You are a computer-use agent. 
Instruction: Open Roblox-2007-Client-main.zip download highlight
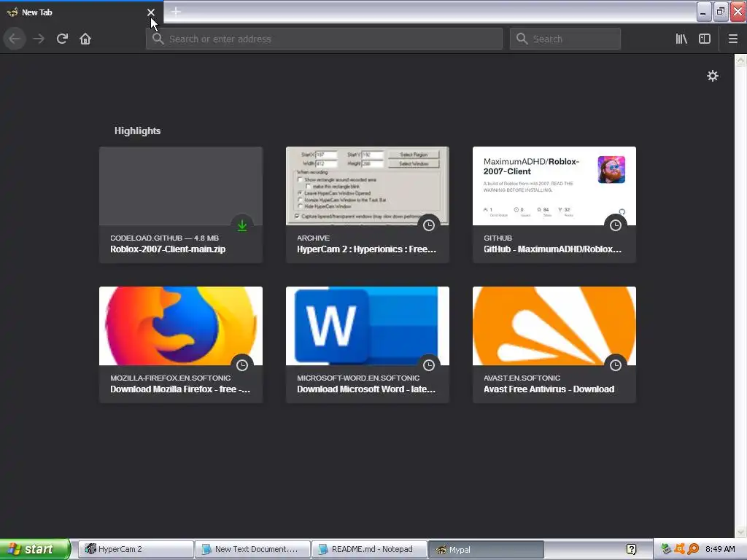pyautogui.click(x=181, y=205)
